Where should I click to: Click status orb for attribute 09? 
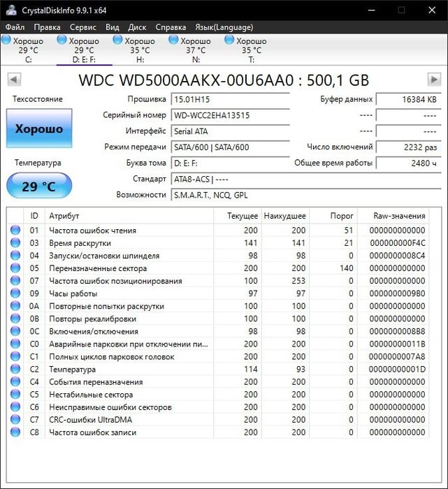click(15, 293)
